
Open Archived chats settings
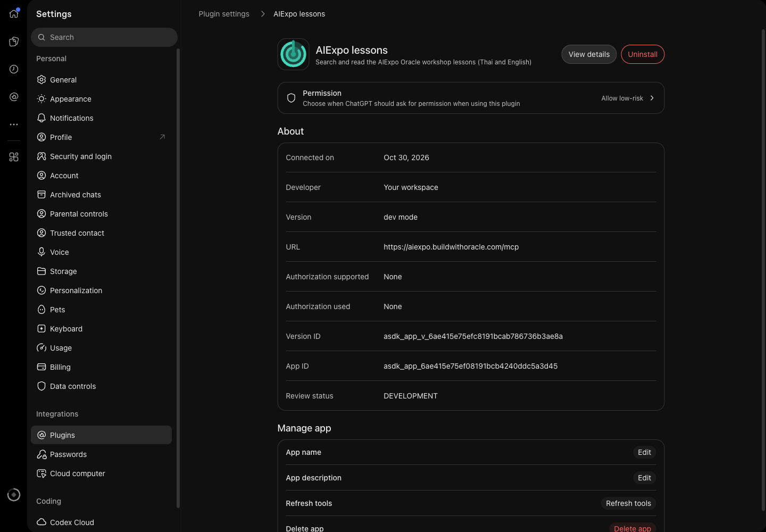(101, 195)
